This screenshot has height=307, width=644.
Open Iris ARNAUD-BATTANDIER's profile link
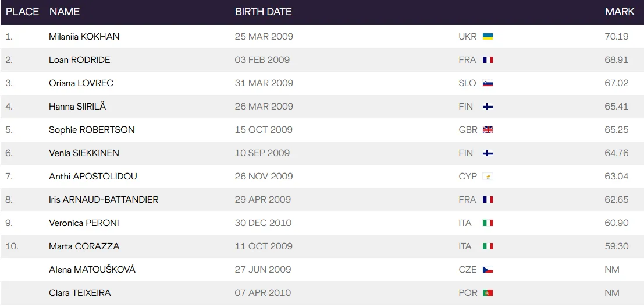104,200
